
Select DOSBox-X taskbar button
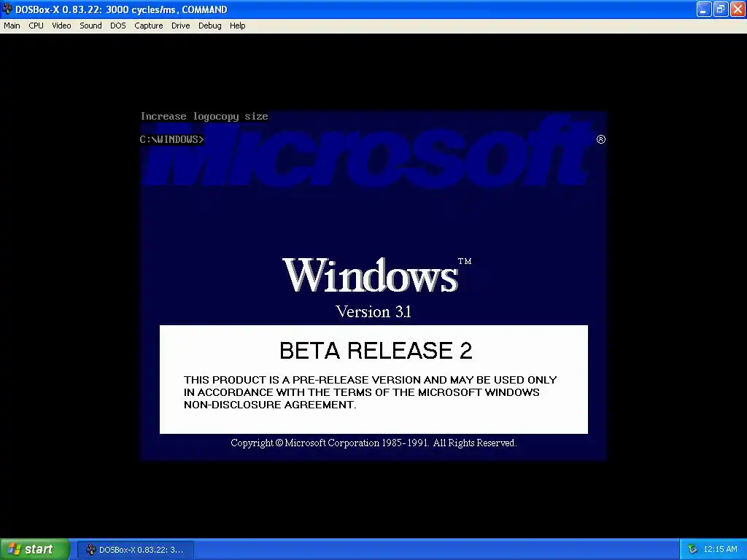point(136,550)
